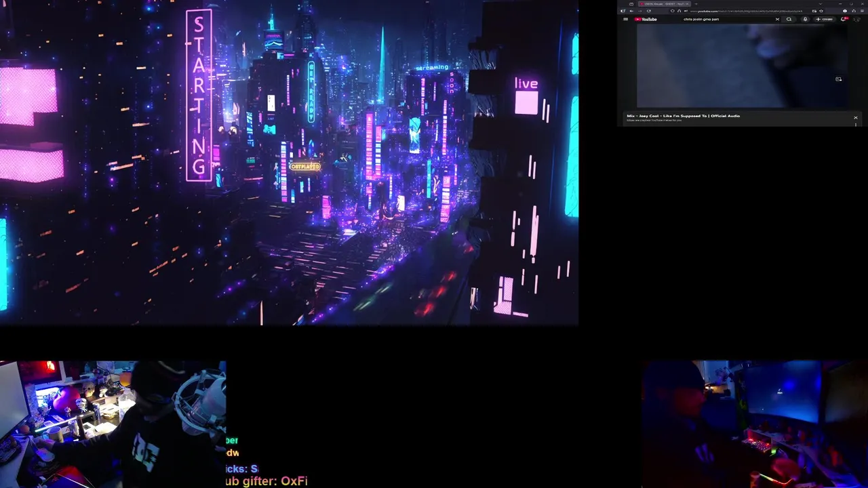Start voice search with microphone icon
The height and width of the screenshot is (488, 868).
[806, 19]
